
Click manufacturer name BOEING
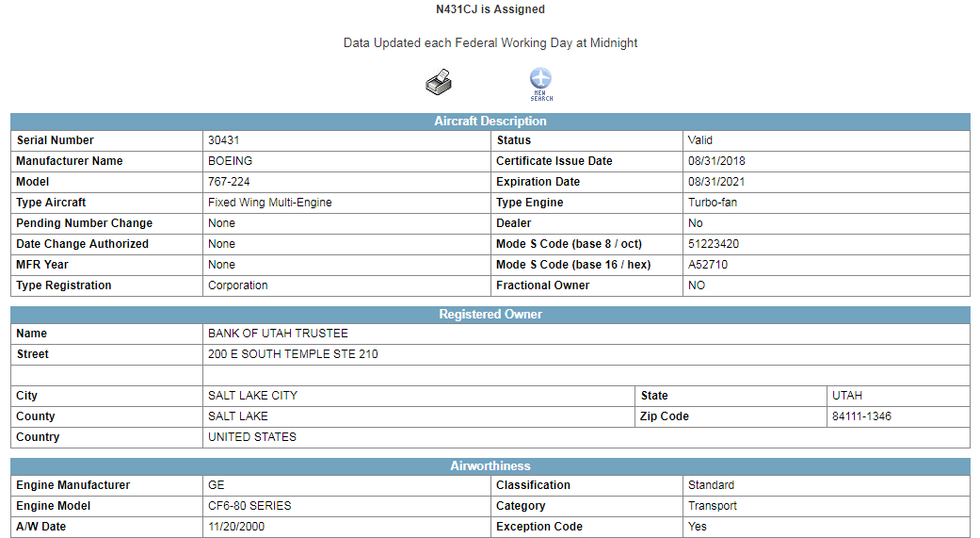[230, 161]
